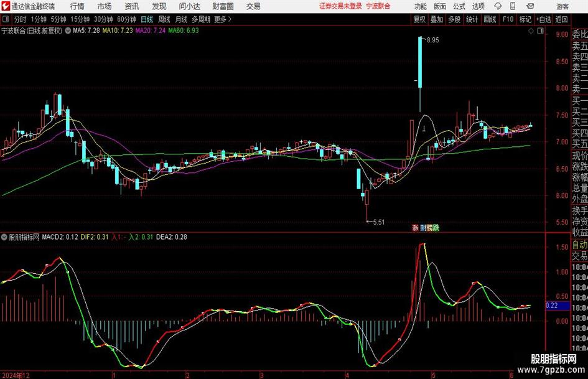Toggle the side panel icon beside the diamond
Screen dimensions: 588x379
click(x=540, y=31)
